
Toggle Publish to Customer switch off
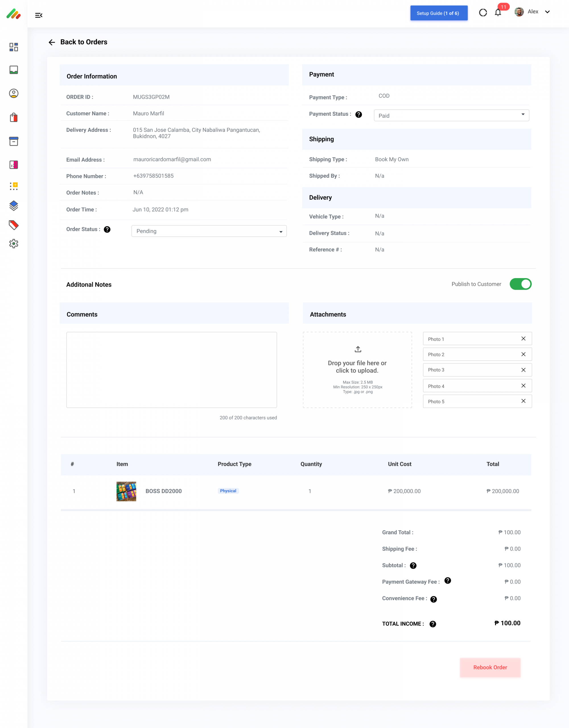pyautogui.click(x=520, y=284)
